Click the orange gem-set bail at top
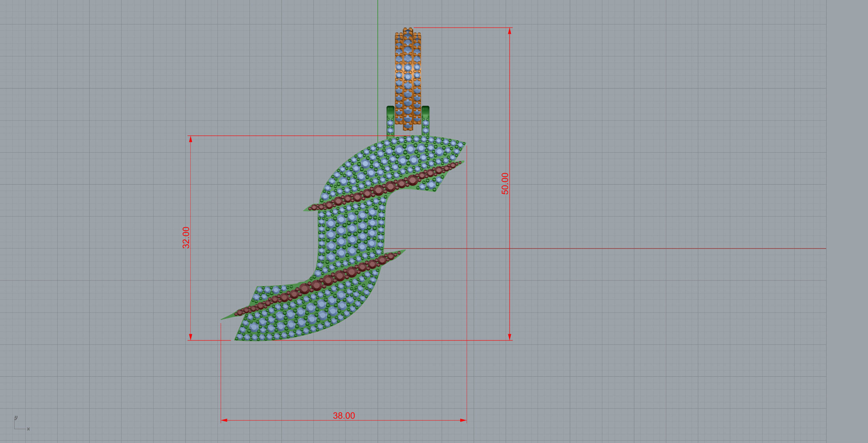Image resolution: width=868 pixels, height=443 pixels. tap(408, 79)
